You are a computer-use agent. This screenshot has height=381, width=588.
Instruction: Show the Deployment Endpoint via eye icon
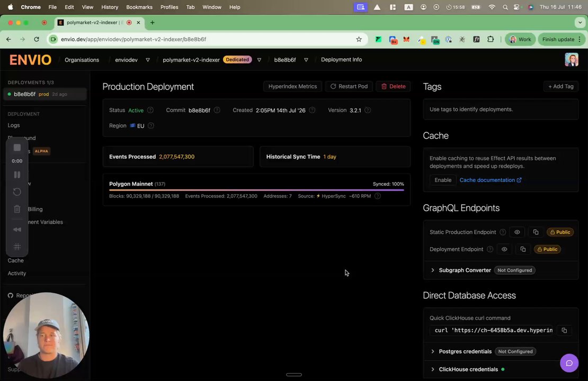504,249
